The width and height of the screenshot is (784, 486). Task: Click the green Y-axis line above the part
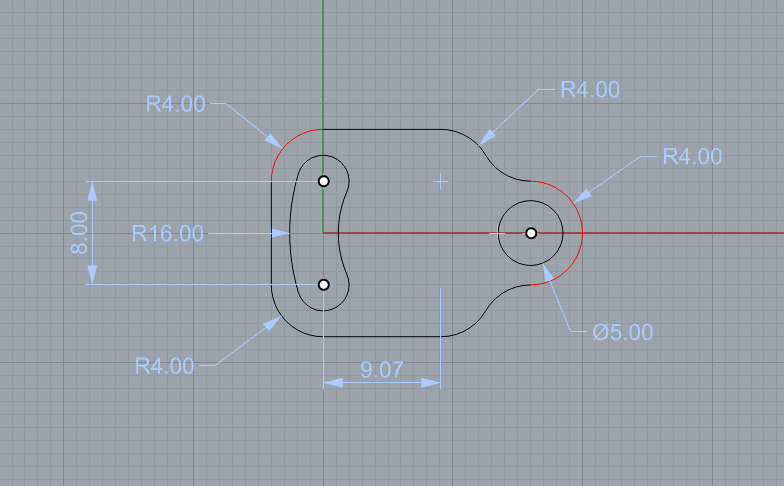323,60
